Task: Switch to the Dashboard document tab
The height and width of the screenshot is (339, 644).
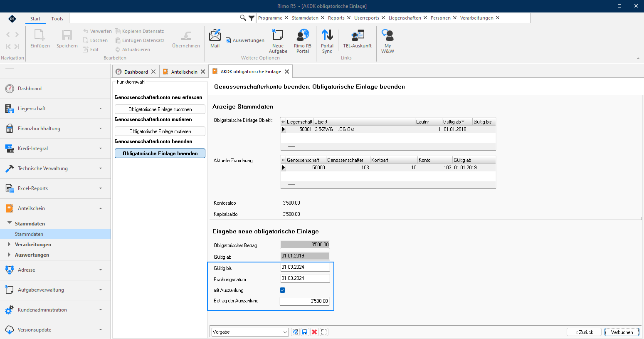Action: pyautogui.click(x=136, y=72)
